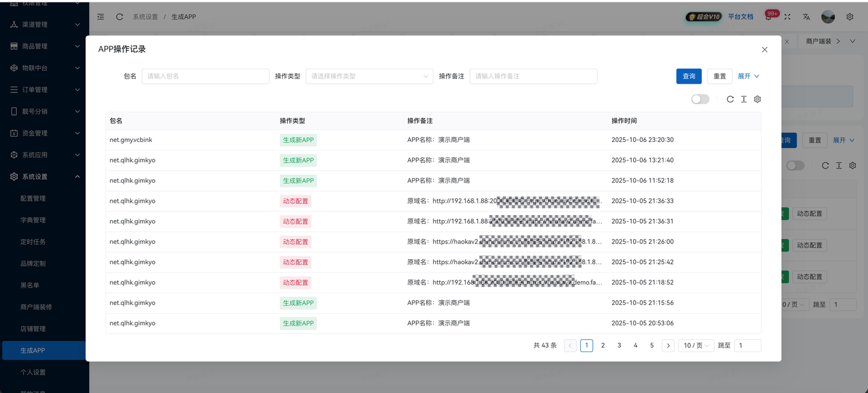Open the 操作类型 select dropdown

pyautogui.click(x=370, y=76)
